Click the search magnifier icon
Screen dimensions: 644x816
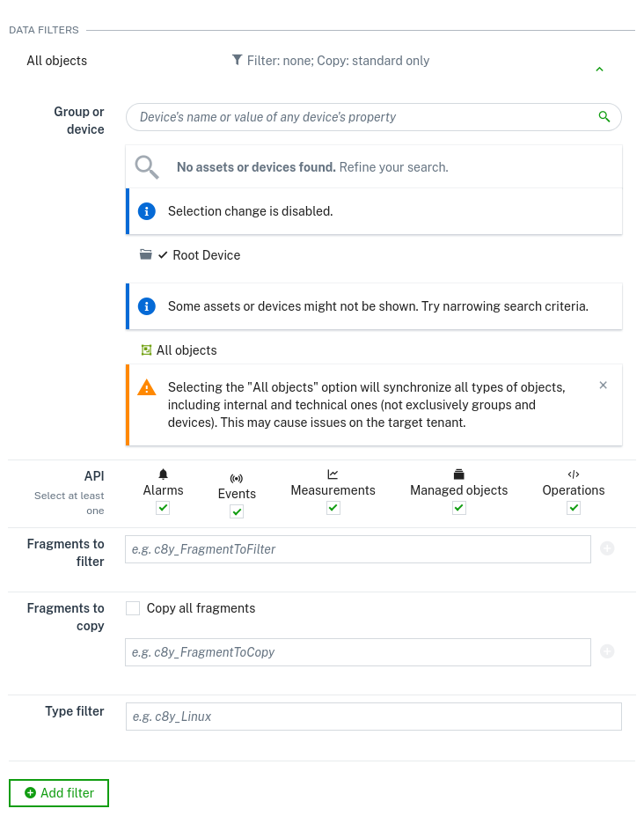coord(604,116)
